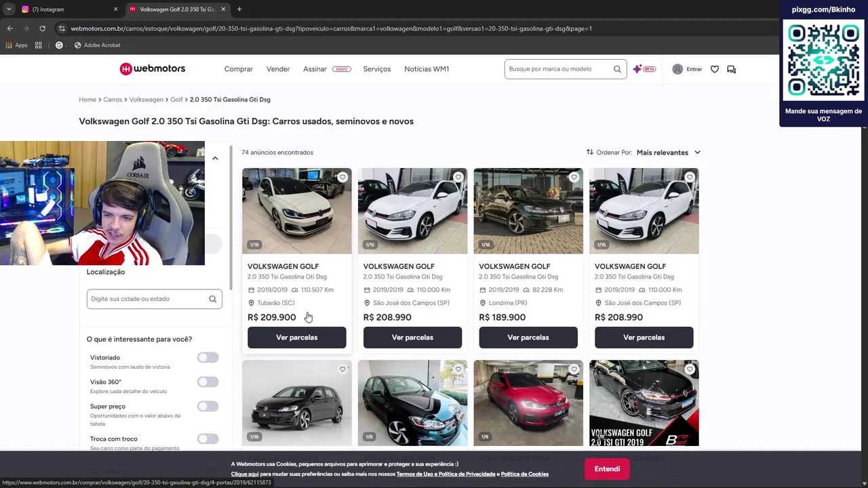Enable the Troca com troco switch
Screen dimensions: 868x488
click(x=208, y=439)
